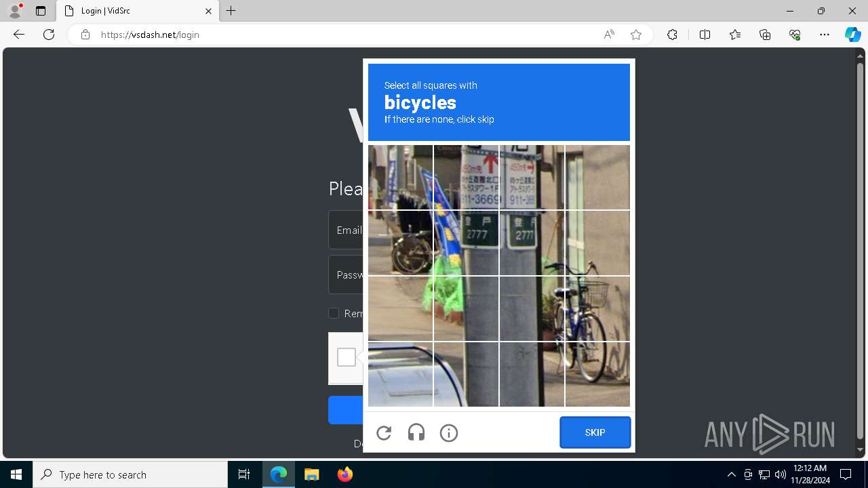The image size is (868, 488).
Task: Open Tab actions menu icon
Action: click(41, 11)
